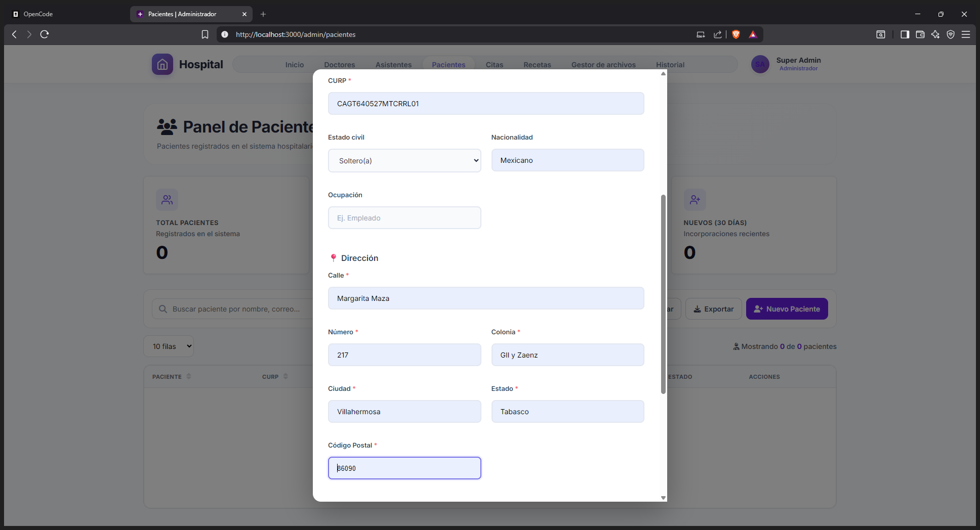980x530 pixels.
Task: Click the Hospital brand title
Action: tap(201, 64)
